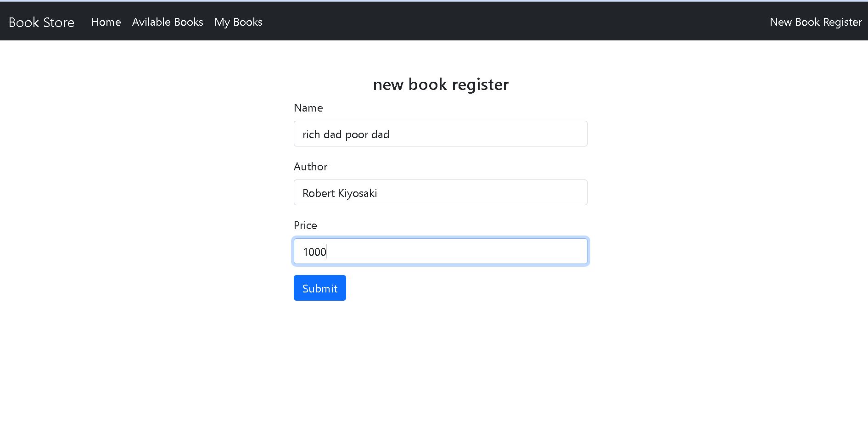
Task: Submit the new book form
Action: (320, 288)
